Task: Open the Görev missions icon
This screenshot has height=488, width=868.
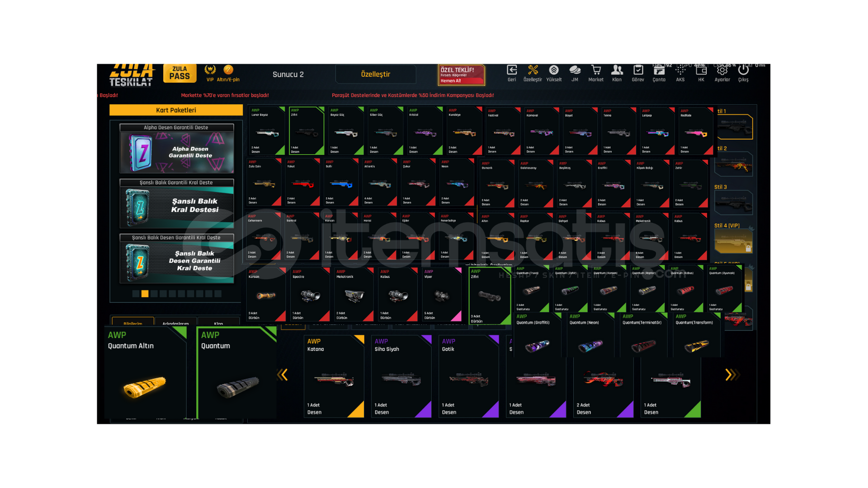Action: click(x=638, y=73)
